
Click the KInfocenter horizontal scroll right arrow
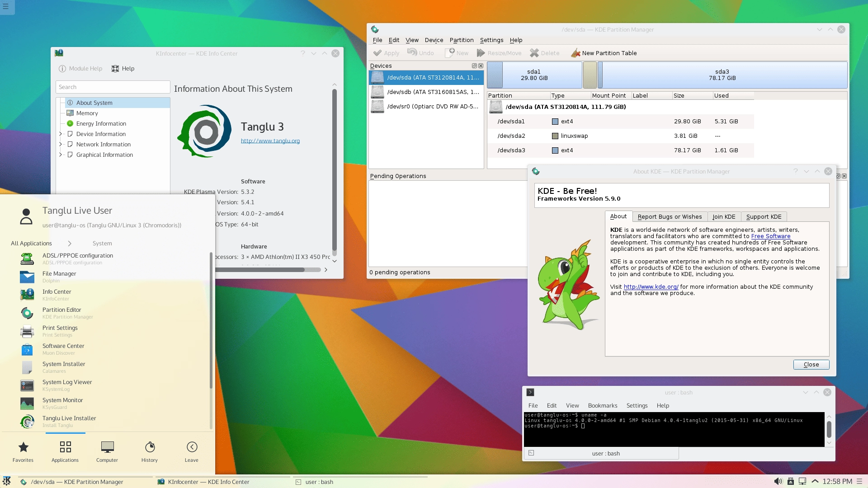pyautogui.click(x=325, y=270)
